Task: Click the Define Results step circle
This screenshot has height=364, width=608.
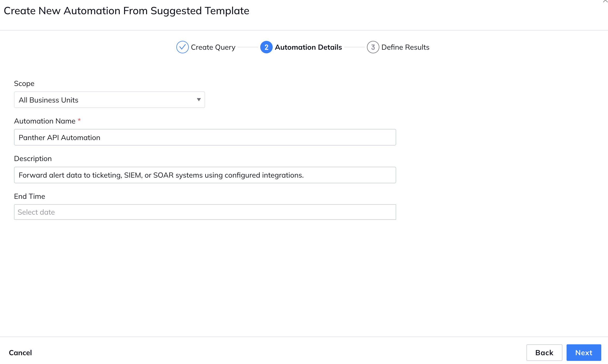Action: 373,47
